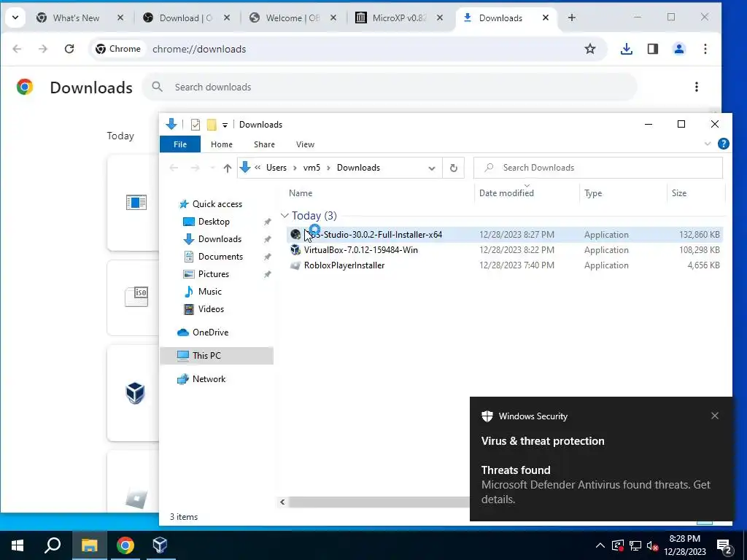Go up one folder level in Explorer

pyautogui.click(x=228, y=168)
